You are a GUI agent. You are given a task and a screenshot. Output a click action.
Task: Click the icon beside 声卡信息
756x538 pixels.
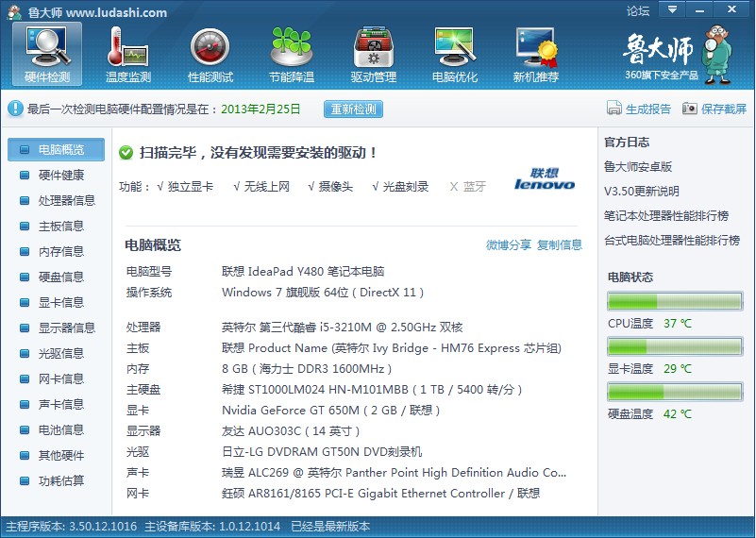tap(25, 405)
